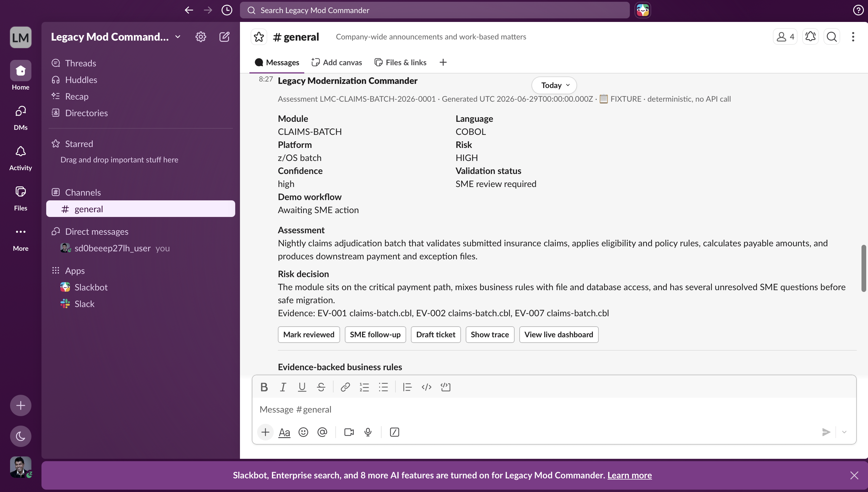
Task: Click the Mark reviewed button
Action: tap(309, 335)
